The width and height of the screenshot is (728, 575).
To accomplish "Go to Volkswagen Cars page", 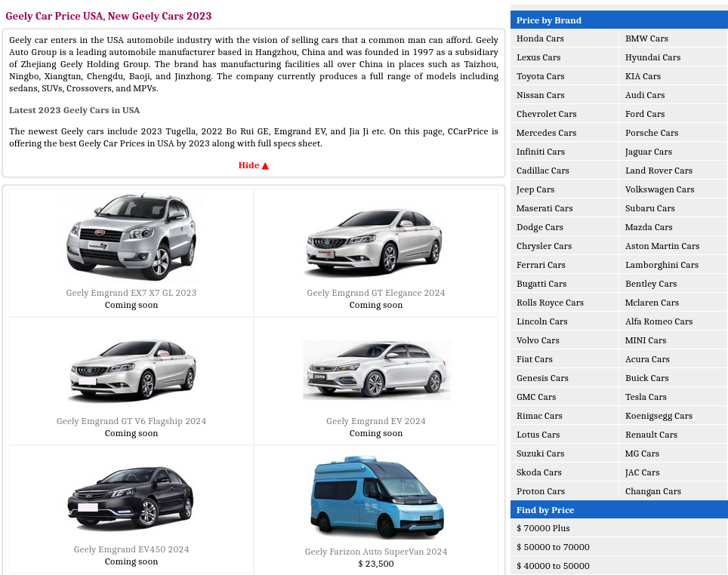I will (659, 189).
